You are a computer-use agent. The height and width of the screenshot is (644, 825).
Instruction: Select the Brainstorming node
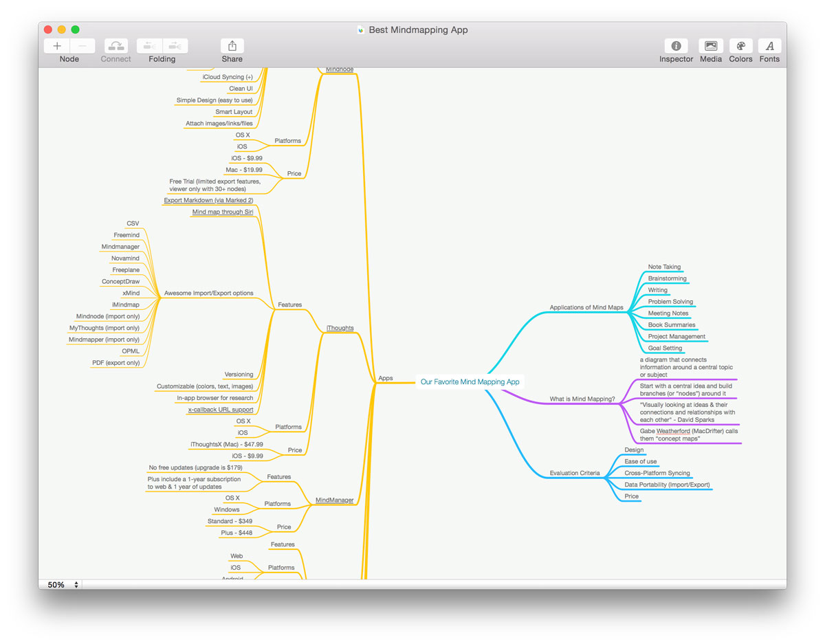(667, 278)
